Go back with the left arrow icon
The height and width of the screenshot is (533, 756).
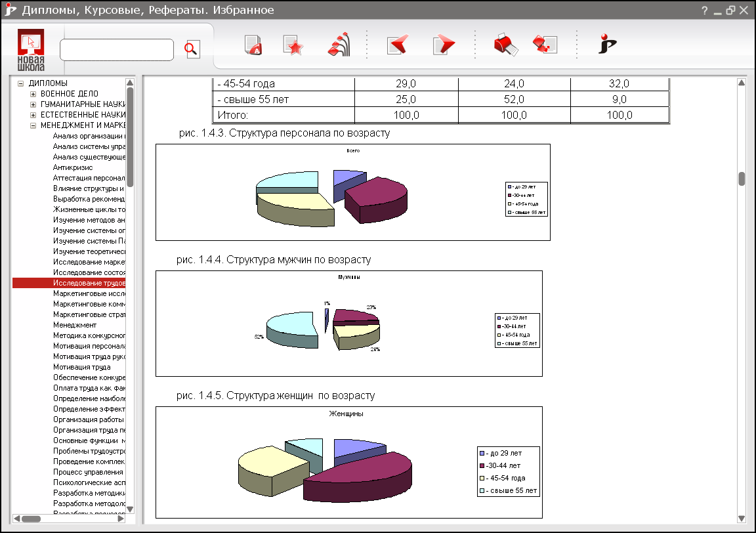pos(398,45)
